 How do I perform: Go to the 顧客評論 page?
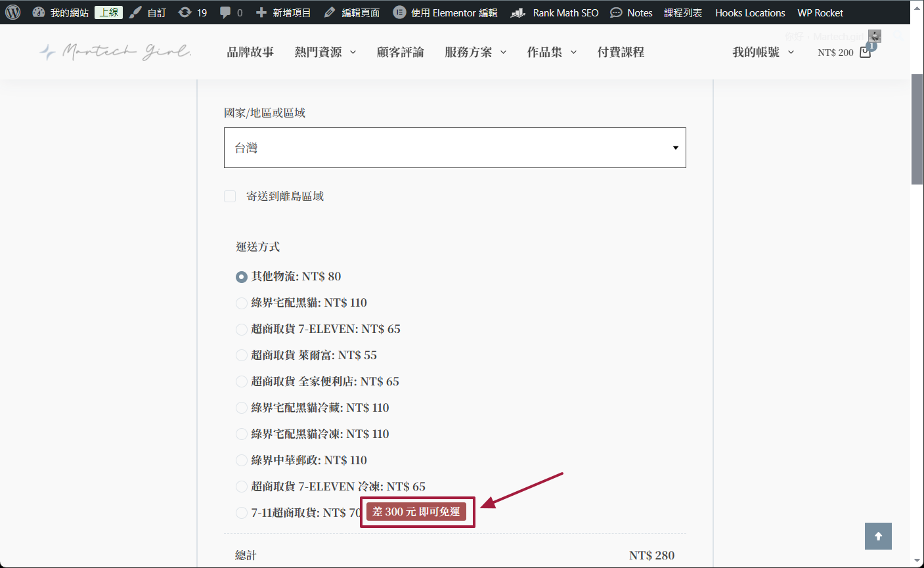400,53
